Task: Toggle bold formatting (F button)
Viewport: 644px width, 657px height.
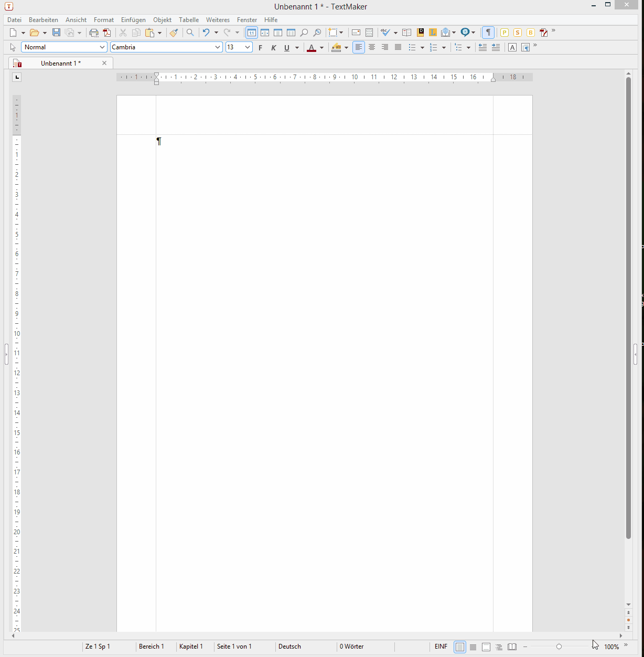Action: (260, 48)
